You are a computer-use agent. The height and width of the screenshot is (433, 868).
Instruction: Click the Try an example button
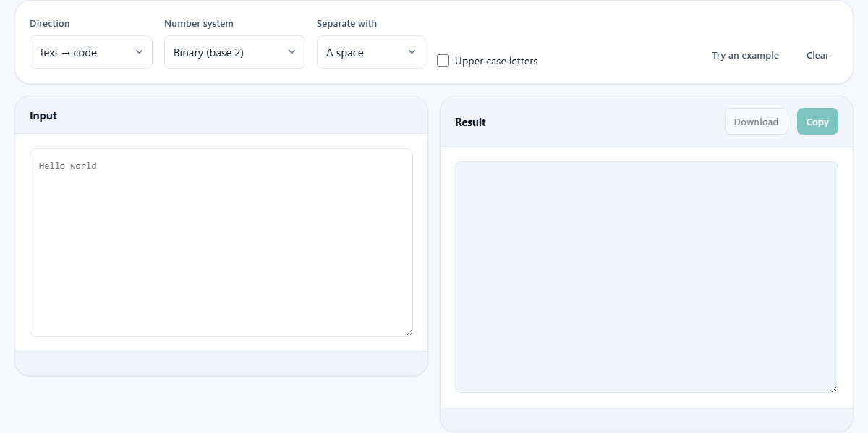click(745, 55)
